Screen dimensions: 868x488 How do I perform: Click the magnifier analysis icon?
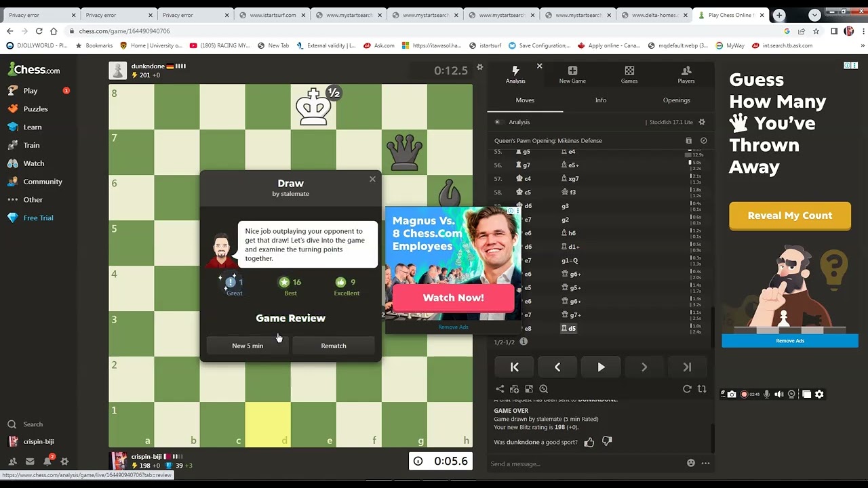tap(543, 389)
